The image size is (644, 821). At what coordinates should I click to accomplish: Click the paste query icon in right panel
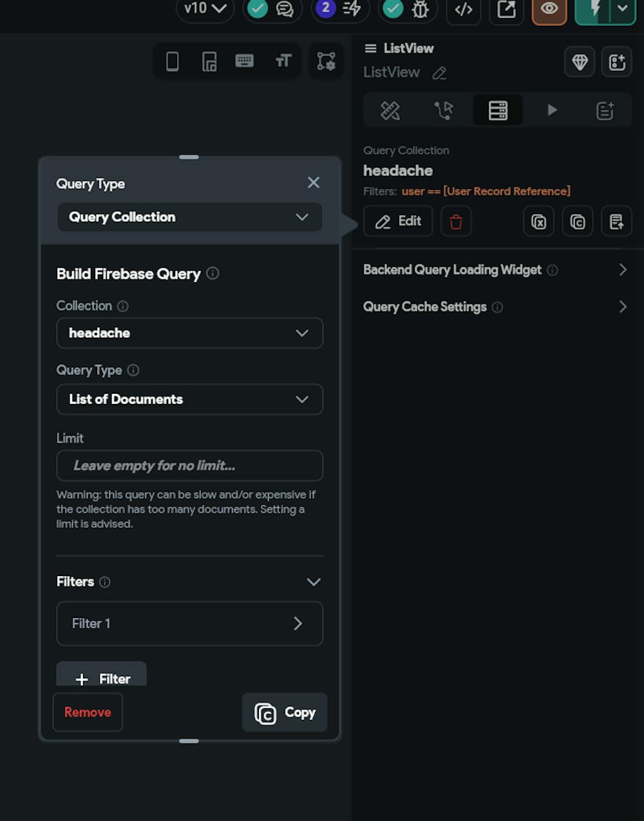(x=616, y=222)
